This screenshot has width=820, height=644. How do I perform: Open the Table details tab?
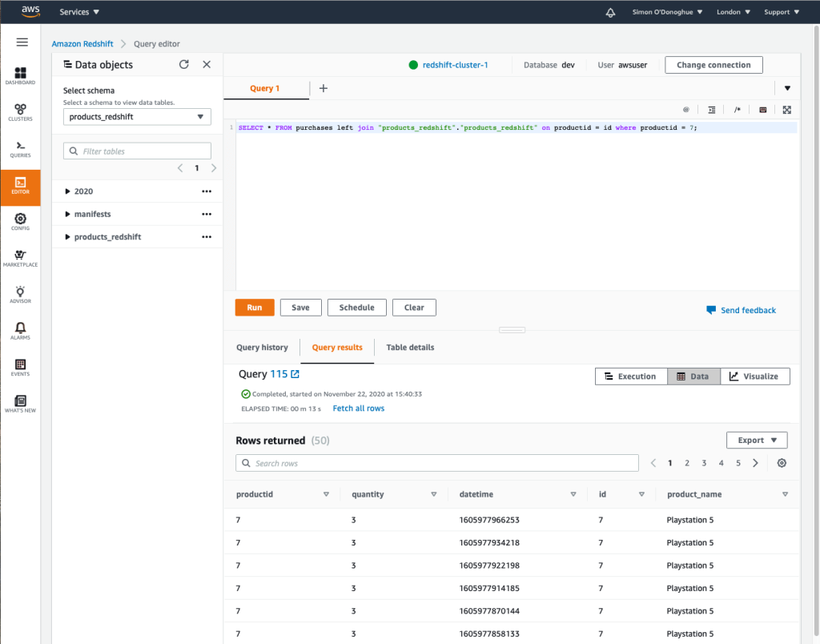coord(410,348)
